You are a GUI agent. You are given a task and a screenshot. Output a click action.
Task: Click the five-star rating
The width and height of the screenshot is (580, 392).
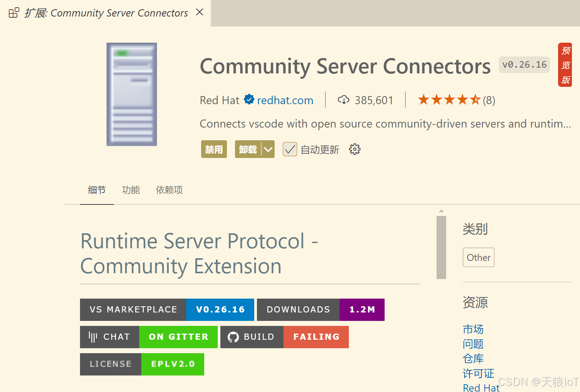pos(449,100)
